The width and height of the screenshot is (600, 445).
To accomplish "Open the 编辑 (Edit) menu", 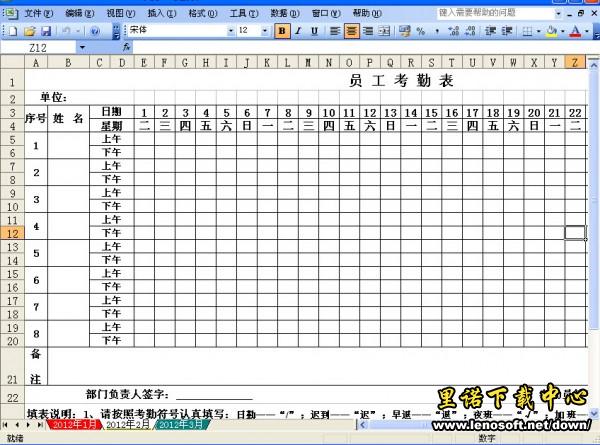I will pyautogui.click(x=80, y=13).
